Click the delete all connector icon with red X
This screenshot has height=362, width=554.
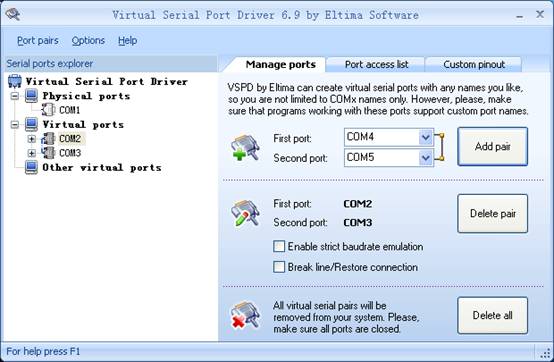coord(245,314)
